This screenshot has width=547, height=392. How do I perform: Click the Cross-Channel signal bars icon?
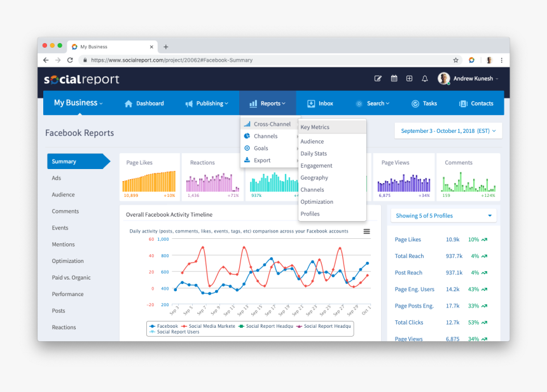(247, 124)
